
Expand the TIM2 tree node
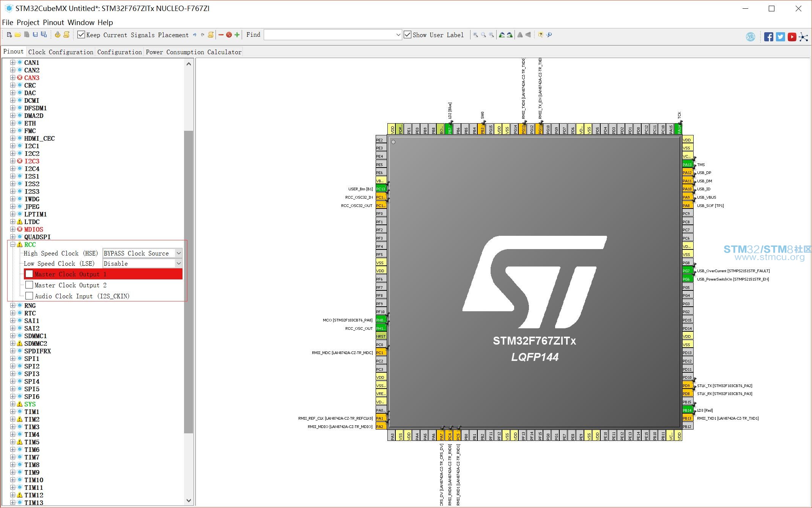[13, 419]
